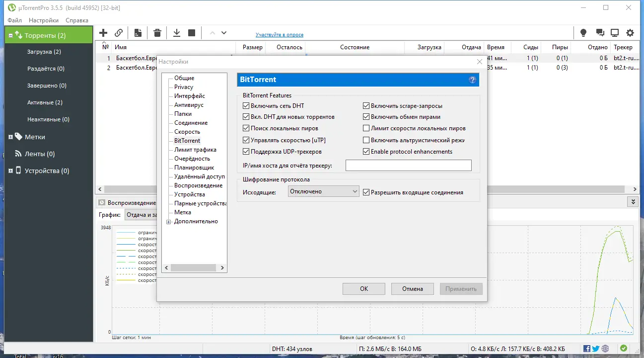Create a new torrent with the toolbar icon
This screenshot has height=358, width=644.
point(138,32)
